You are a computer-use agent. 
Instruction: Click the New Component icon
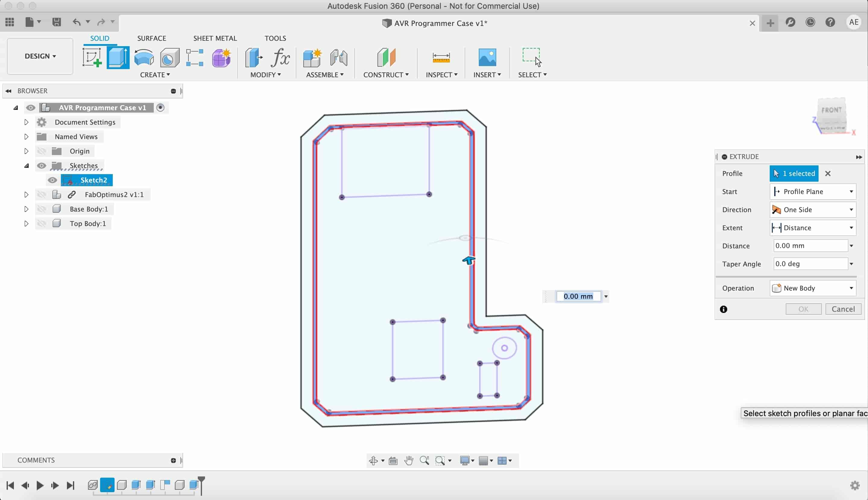coord(312,57)
